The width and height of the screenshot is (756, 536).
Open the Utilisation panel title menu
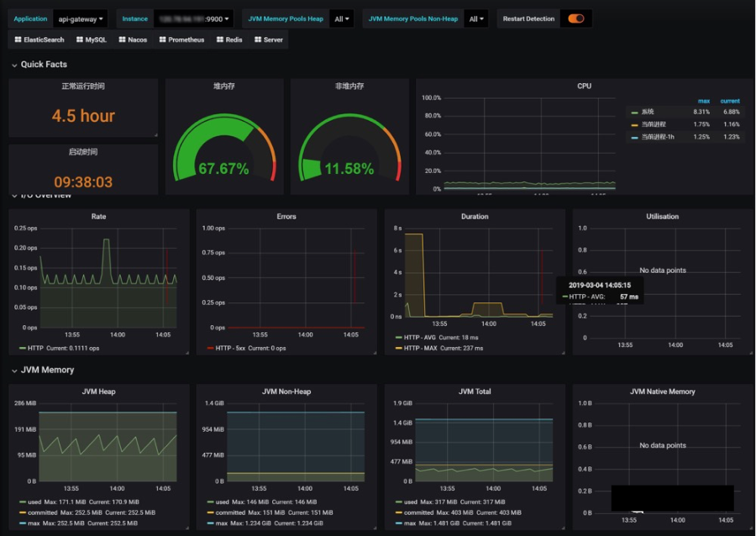(x=663, y=217)
